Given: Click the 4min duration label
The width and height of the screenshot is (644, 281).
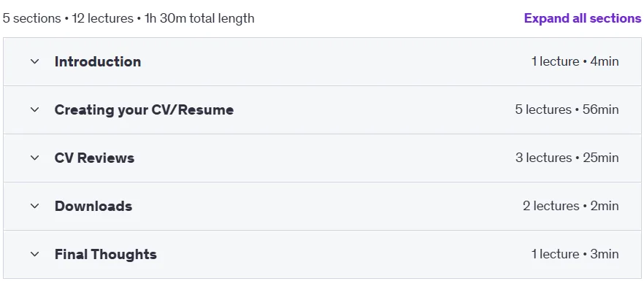Looking at the screenshot, I should coord(605,61).
